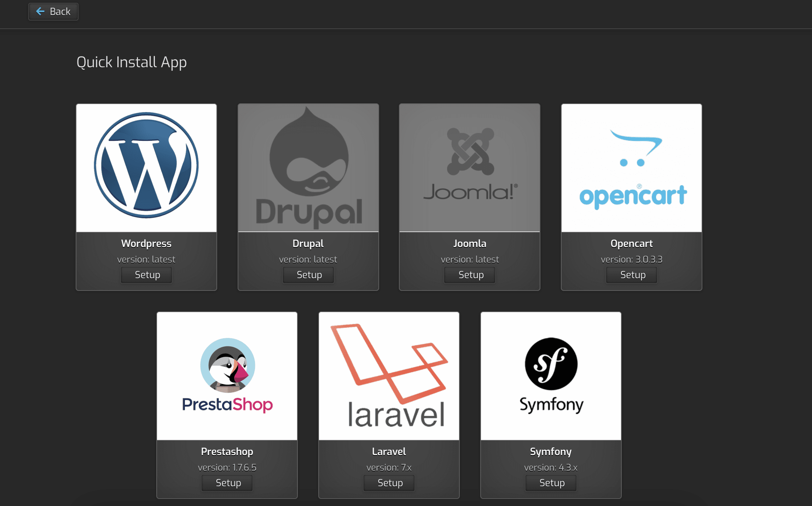Screen dimensions: 812x506
Task: Select the Opencart version 3.0.3.3 label
Action: 631,259
